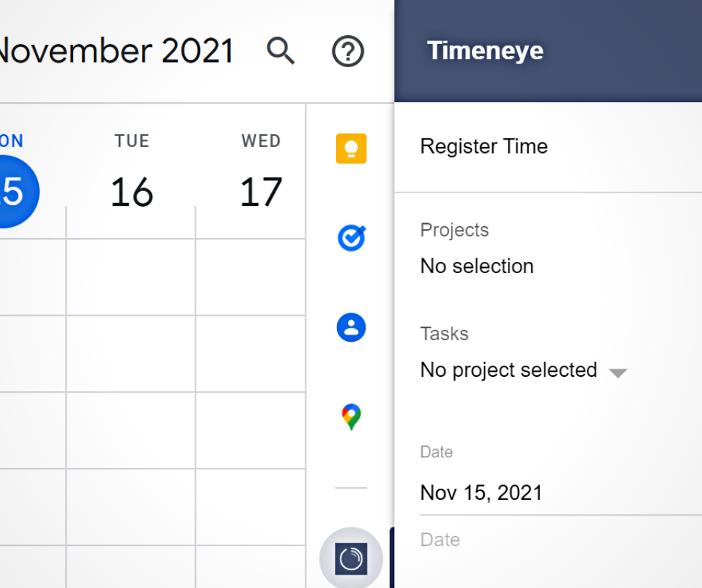Open Google Maps side panel
Viewport: 702px width, 588px height.
[352, 417]
